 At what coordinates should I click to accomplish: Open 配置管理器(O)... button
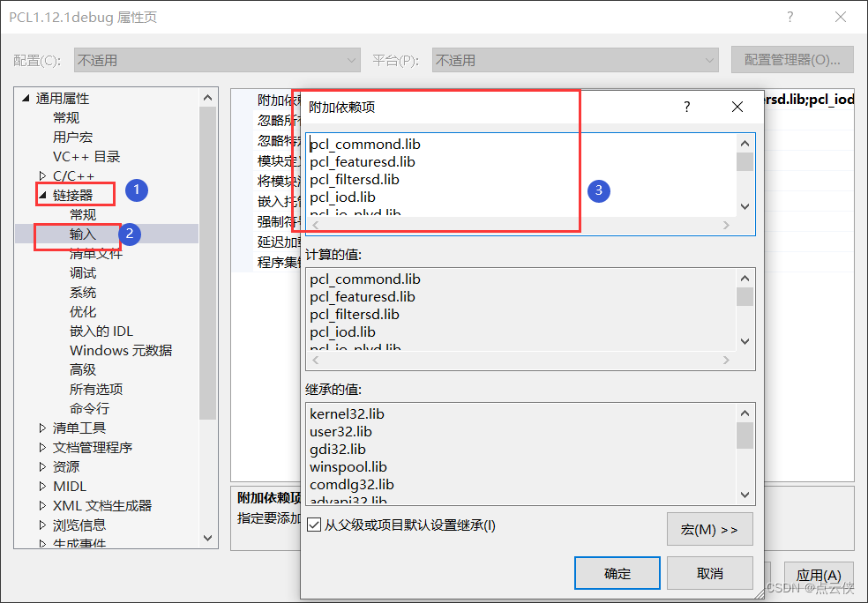[x=792, y=60]
